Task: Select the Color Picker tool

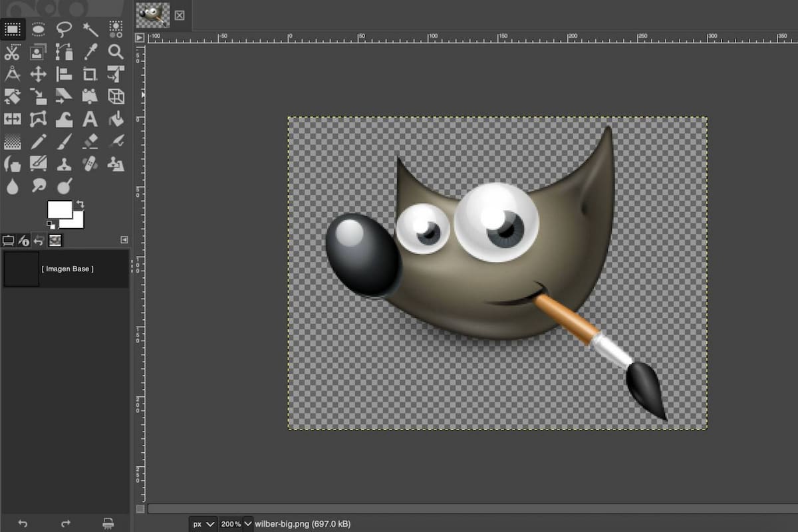Action: pos(90,52)
